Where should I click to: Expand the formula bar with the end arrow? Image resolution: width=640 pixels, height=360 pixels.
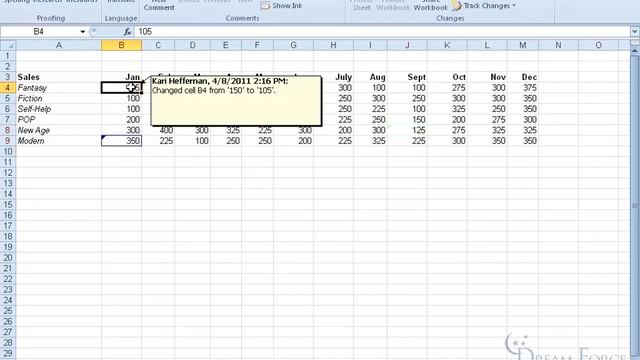[635, 31]
